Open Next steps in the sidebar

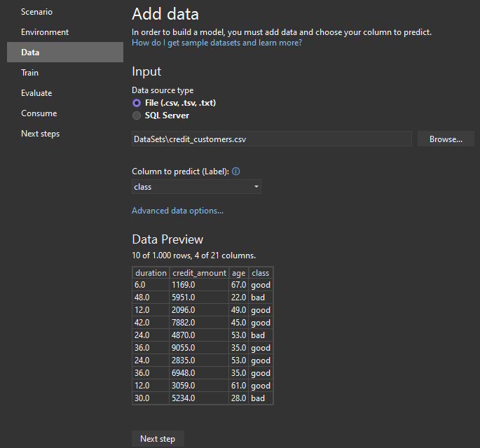click(40, 134)
